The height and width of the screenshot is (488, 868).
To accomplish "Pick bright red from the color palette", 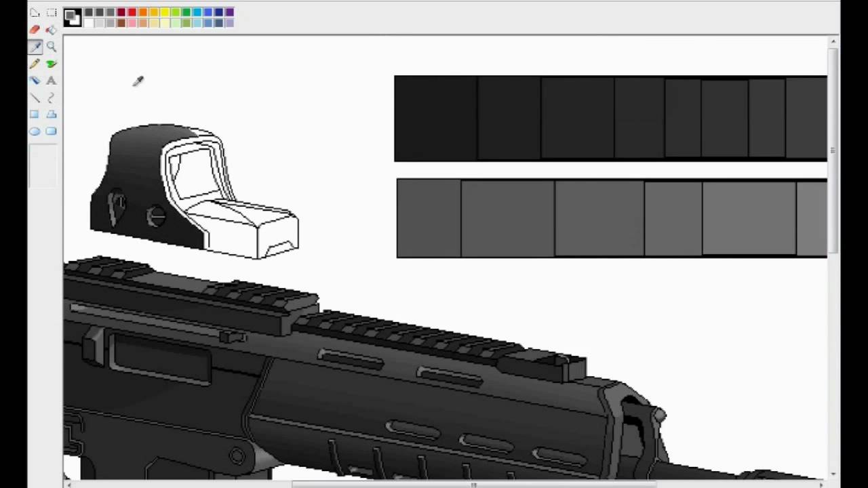I will [132, 12].
